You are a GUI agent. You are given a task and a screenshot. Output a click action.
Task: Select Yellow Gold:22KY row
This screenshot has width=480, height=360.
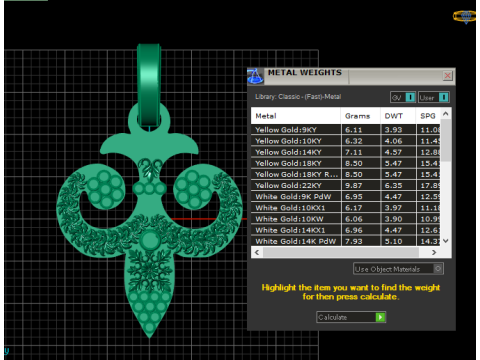[x=345, y=185]
